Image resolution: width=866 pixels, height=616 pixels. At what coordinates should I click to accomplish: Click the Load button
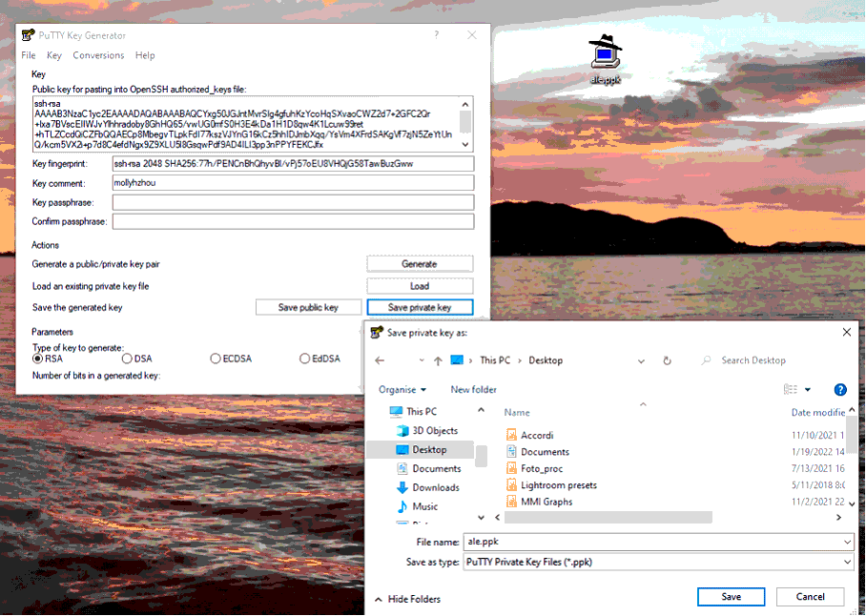pos(420,286)
